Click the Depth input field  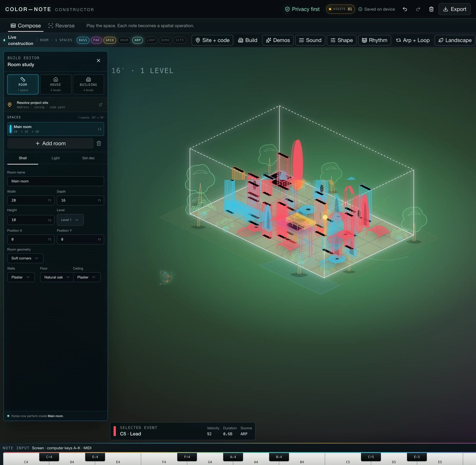(x=80, y=200)
